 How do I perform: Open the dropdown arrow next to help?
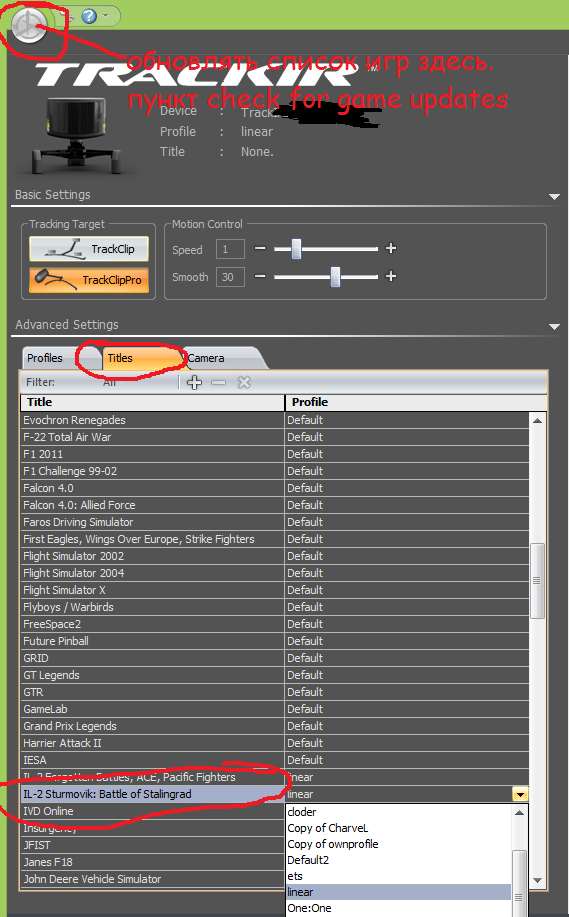[x=106, y=16]
